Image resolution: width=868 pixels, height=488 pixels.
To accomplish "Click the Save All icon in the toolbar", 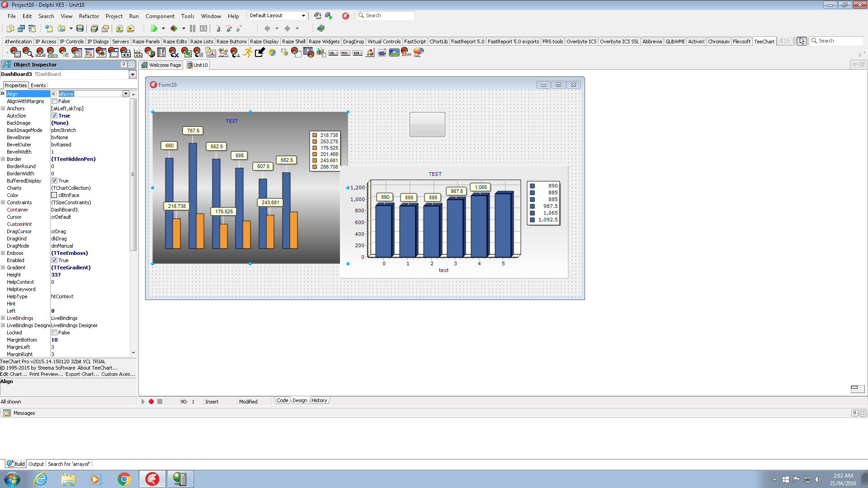I will click(x=94, y=28).
